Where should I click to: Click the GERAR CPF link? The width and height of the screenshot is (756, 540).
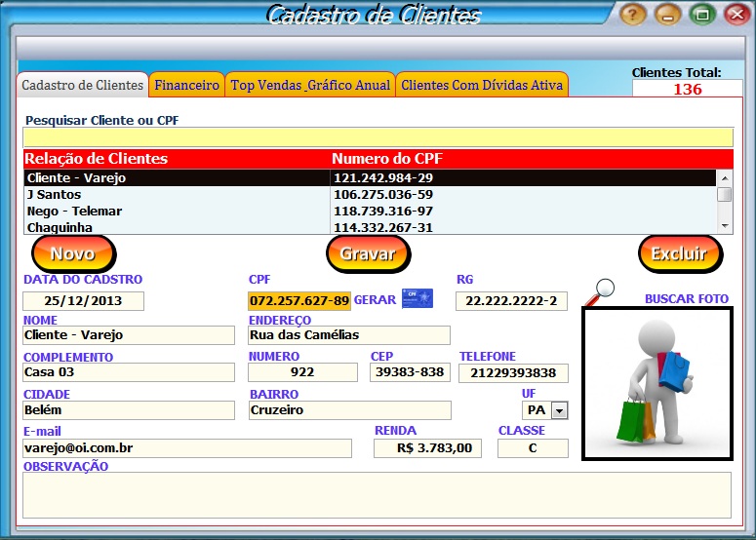(375, 299)
